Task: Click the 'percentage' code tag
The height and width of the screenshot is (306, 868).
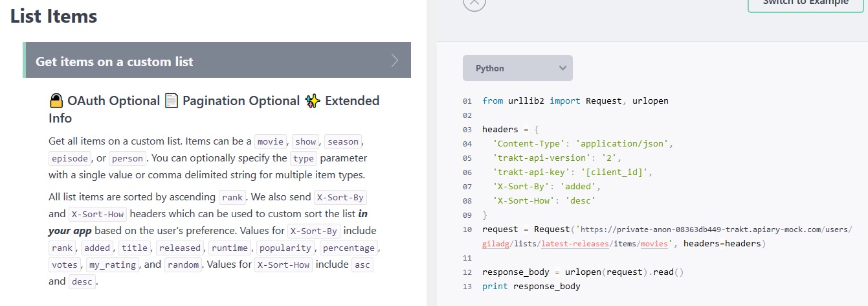Action: 349,248
